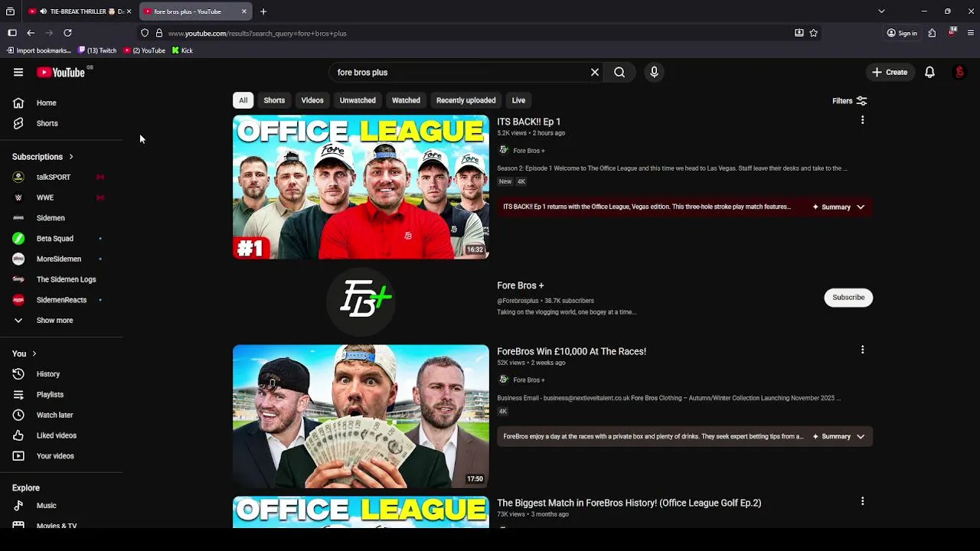Start voice search with microphone icon
Image resolution: width=980 pixels, height=551 pixels.
654,72
